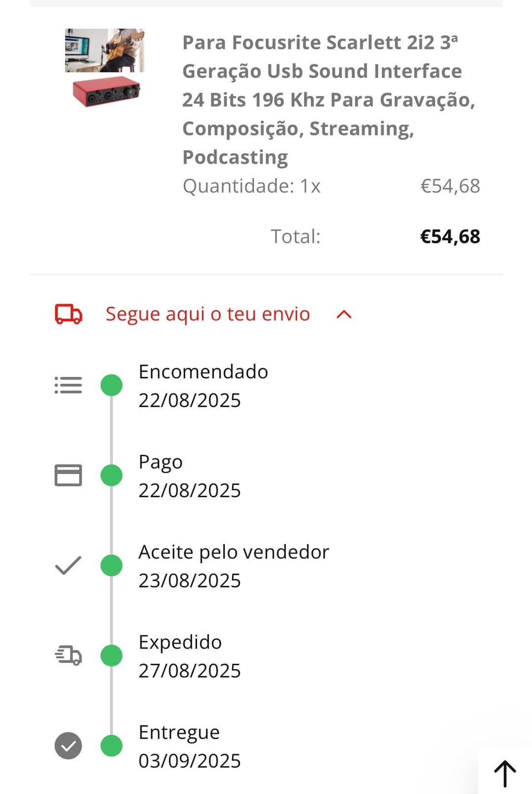This screenshot has height=794, width=532.
Task: Open the 'Segue aqui o teu envio' link
Action: click(x=207, y=314)
